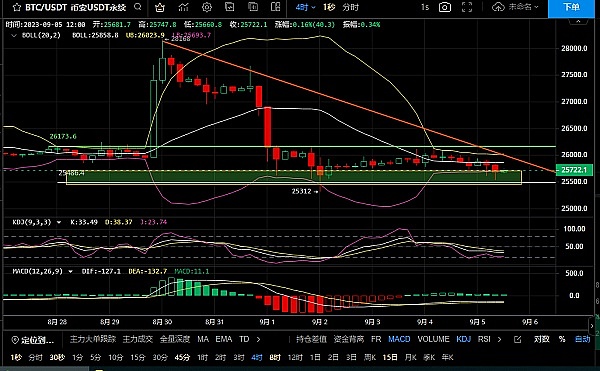Screen dimensions: 600x371
Task: Switch to the 月K timeframe
Action: point(410,358)
